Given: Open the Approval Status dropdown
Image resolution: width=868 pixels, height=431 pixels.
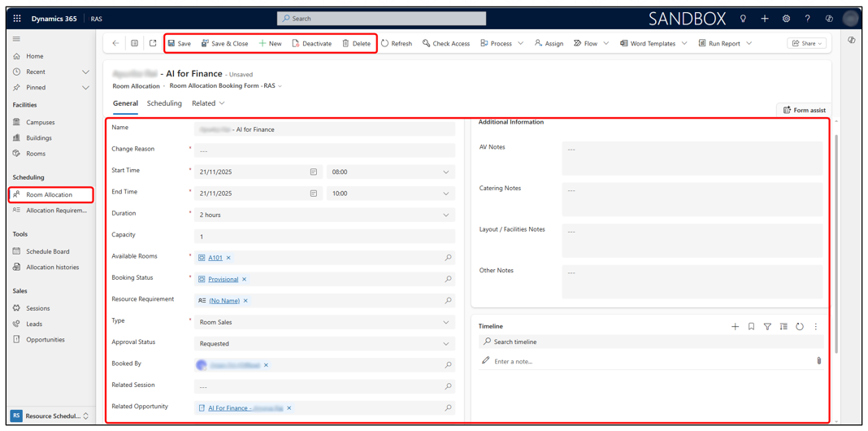Looking at the screenshot, I should point(445,344).
